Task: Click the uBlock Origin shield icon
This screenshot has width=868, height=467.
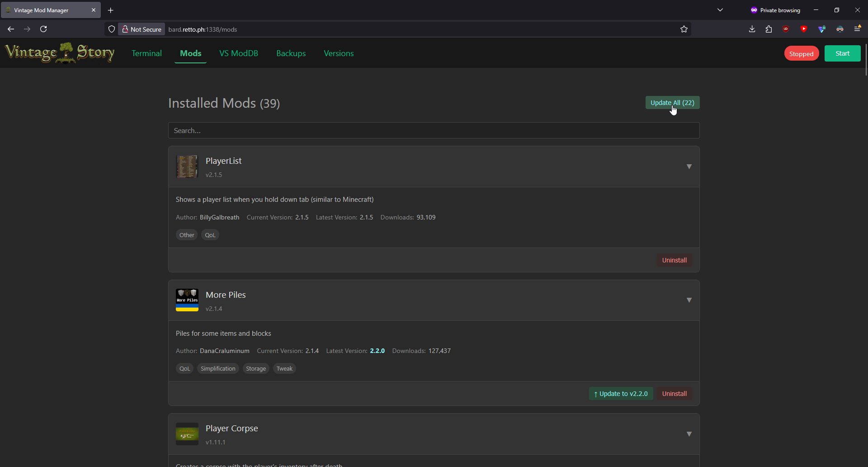Action: coord(786,29)
